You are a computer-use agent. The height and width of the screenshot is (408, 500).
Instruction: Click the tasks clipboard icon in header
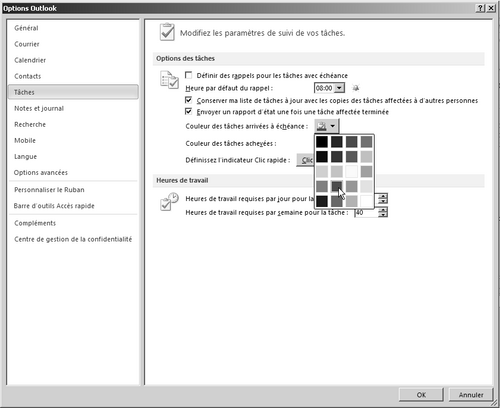point(167,32)
